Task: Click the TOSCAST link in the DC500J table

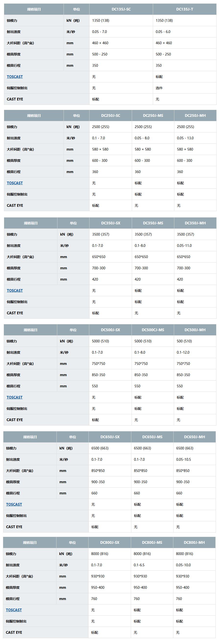Action: coord(14,397)
